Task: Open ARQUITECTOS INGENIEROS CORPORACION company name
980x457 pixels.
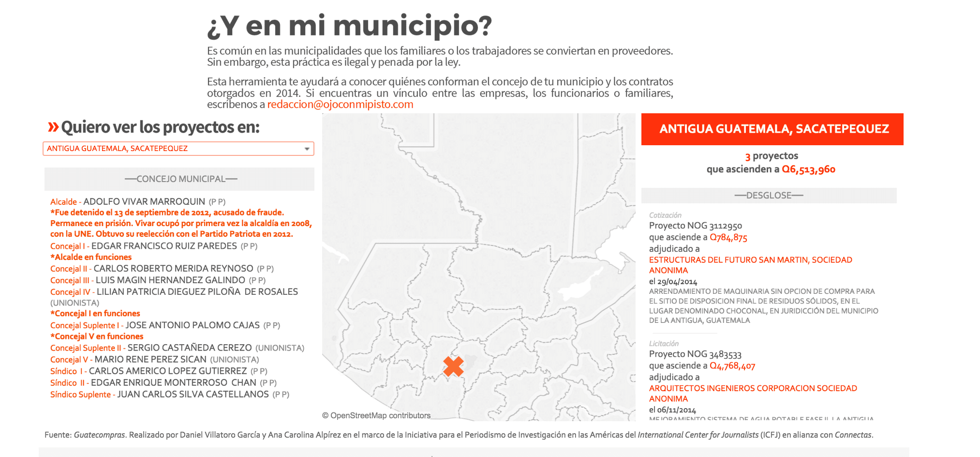Action: tap(753, 388)
